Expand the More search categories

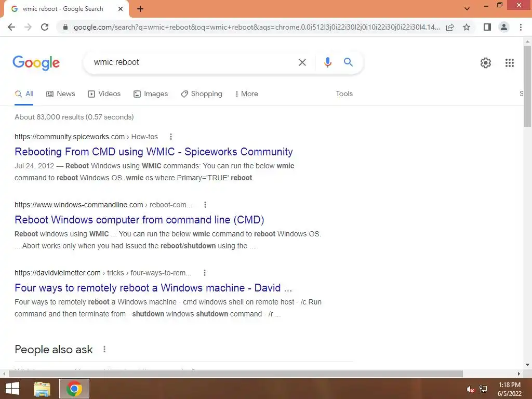247,94
